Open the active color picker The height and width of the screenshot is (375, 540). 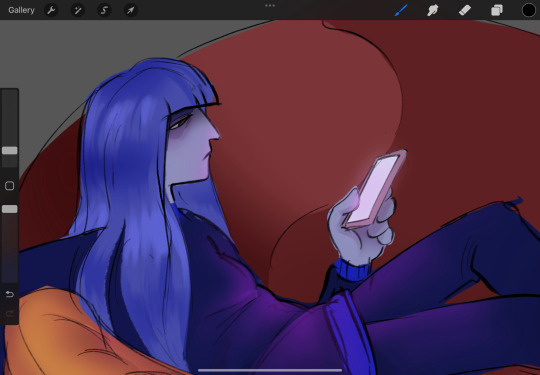[x=529, y=10]
